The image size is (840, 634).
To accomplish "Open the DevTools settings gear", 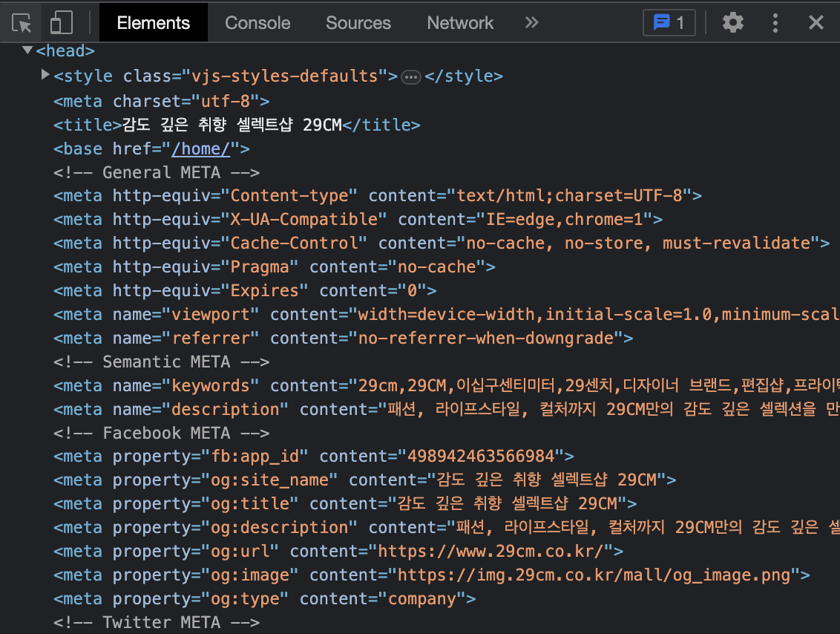I will tap(733, 22).
